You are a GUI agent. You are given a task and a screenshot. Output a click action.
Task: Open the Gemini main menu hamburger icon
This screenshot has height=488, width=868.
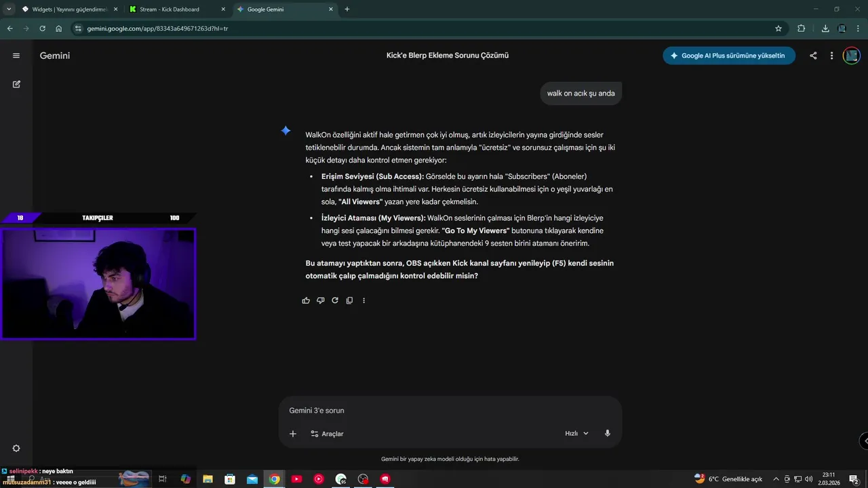(x=16, y=56)
